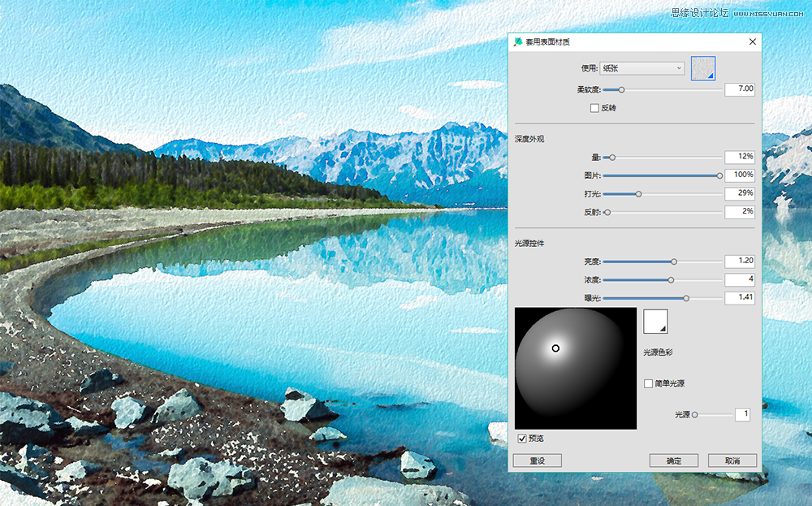Click the light position marker on sphere

555,348
